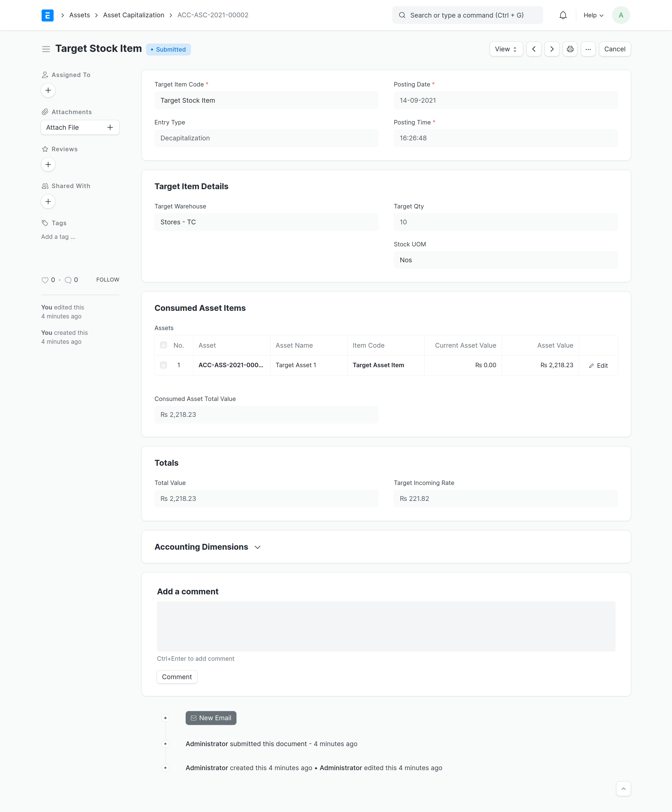The image size is (672, 812).
Task: Add a review with plus button
Action: click(48, 165)
